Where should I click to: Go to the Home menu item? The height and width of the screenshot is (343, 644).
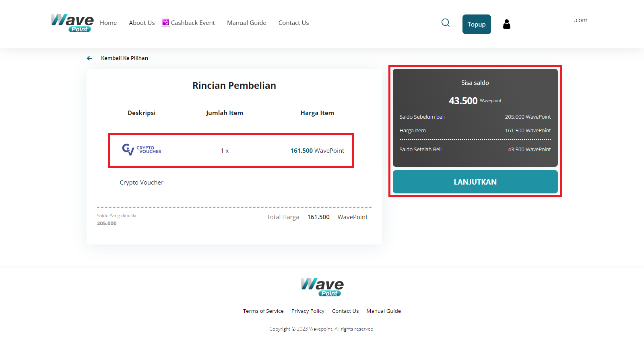108,23
